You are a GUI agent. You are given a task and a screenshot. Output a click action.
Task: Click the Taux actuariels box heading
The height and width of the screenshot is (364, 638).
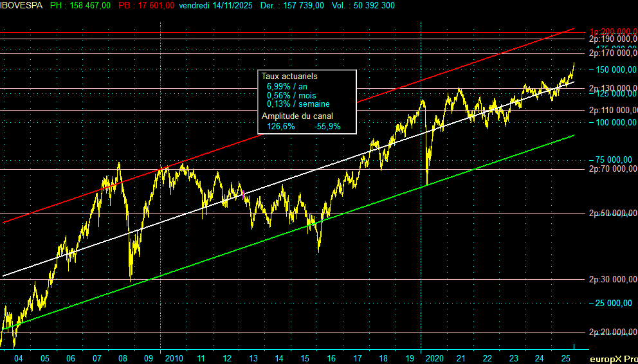tap(289, 77)
